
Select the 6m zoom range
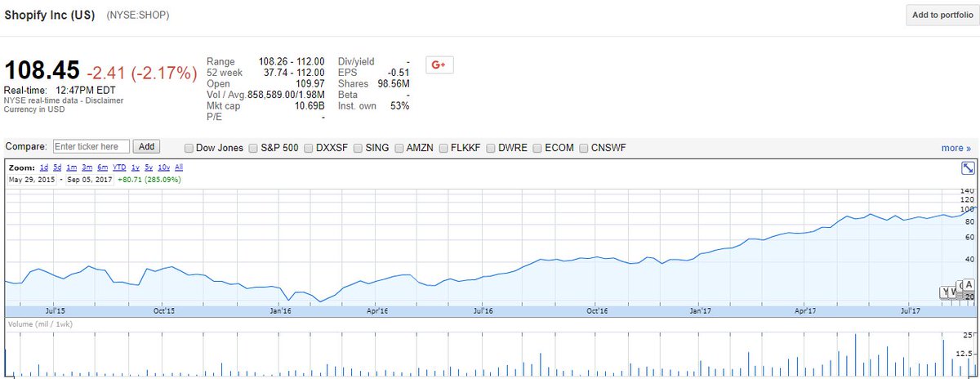pyautogui.click(x=103, y=167)
